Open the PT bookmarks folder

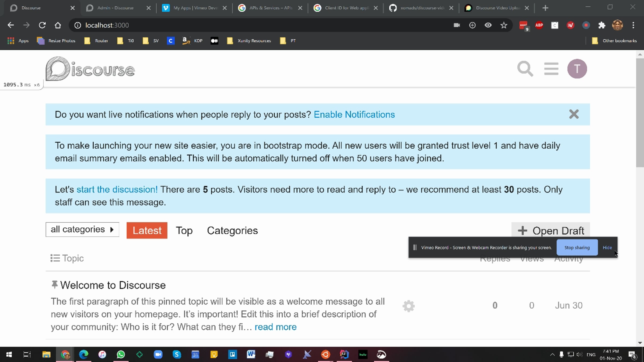(x=288, y=41)
